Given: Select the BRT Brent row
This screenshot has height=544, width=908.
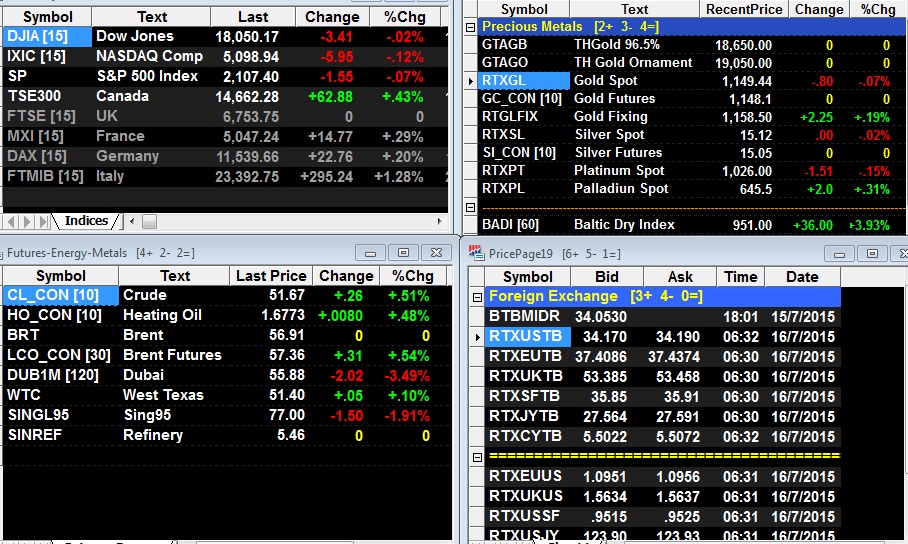Looking at the screenshot, I should pos(227,335).
